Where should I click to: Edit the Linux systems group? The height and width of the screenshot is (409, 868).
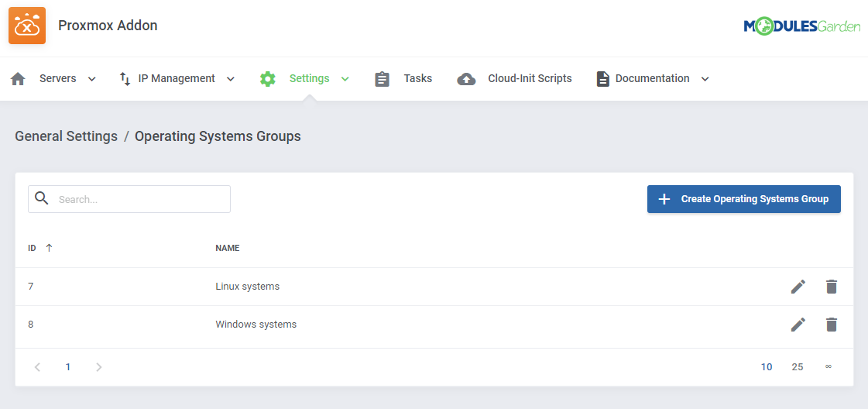point(798,287)
